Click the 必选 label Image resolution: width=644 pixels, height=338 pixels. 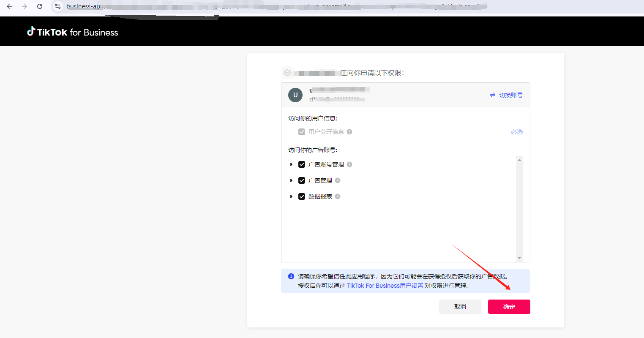click(517, 132)
